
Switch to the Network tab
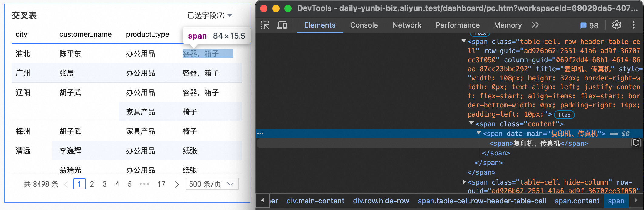pos(407,25)
